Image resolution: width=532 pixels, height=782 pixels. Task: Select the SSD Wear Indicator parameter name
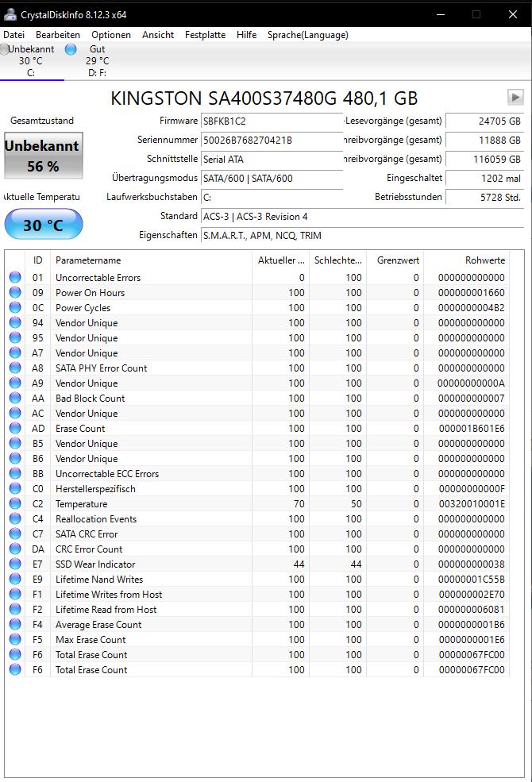[x=95, y=564]
